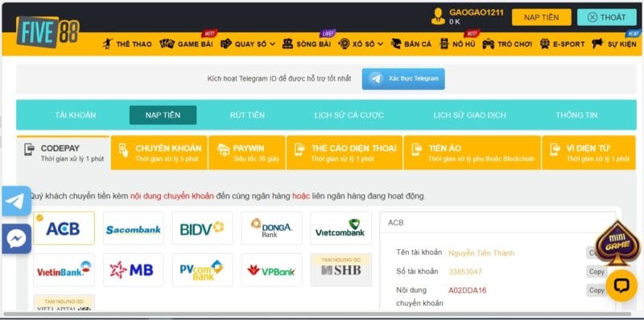Viewport: 644px width, 320px height.
Task: Open the Game Bài card games menu
Action: (x=186, y=44)
